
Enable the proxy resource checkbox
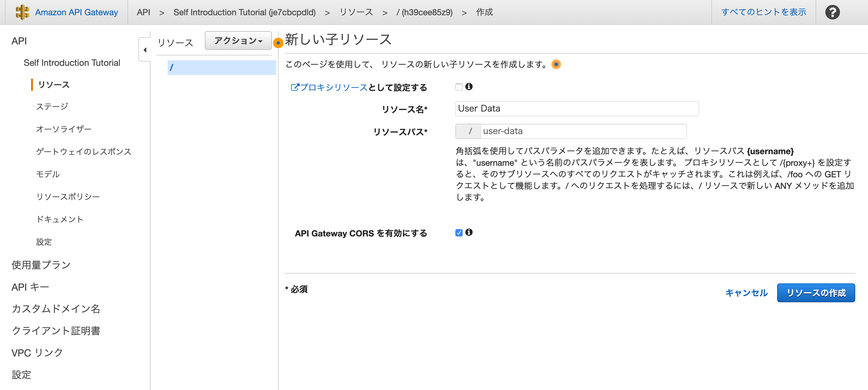click(459, 87)
